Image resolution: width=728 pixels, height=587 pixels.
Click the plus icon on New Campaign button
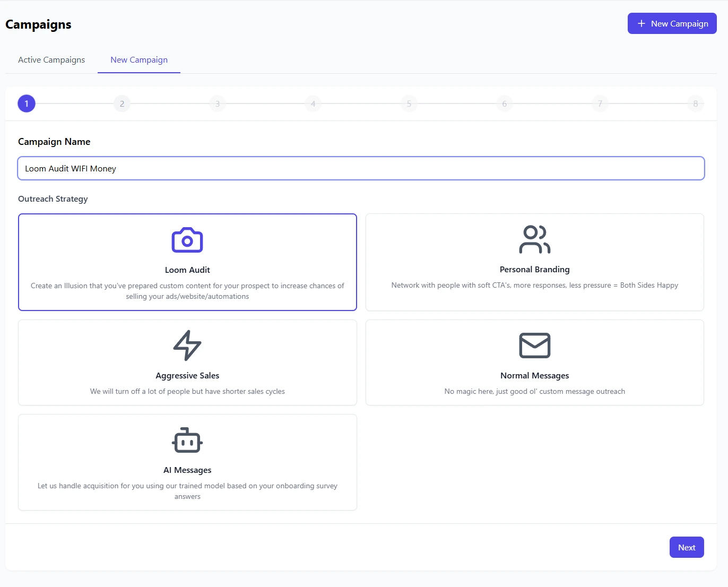point(642,23)
